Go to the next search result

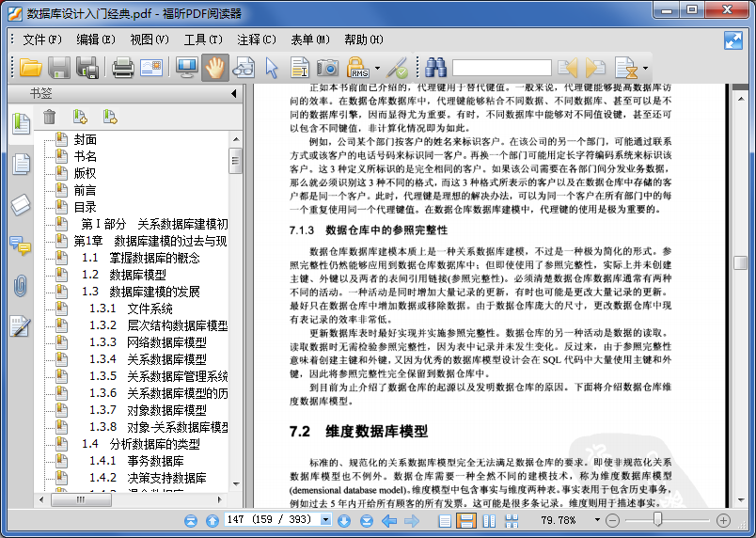tap(595, 68)
